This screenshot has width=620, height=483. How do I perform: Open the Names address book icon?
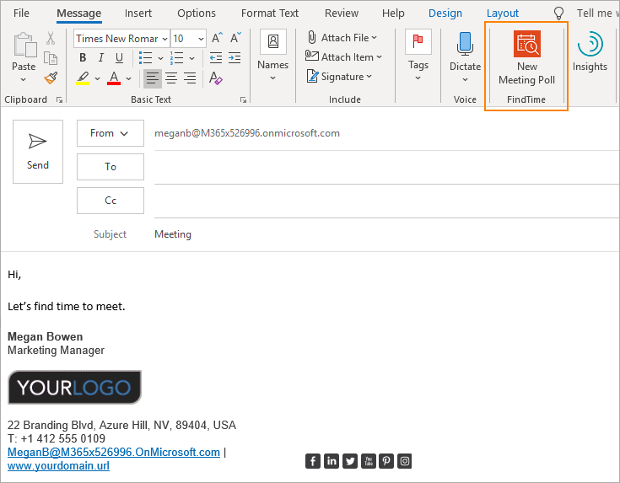273,41
